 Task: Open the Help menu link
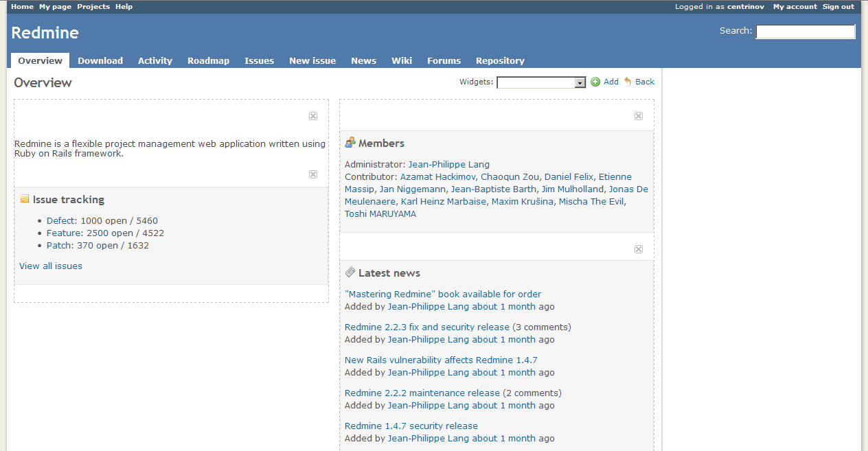(x=124, y=7)
